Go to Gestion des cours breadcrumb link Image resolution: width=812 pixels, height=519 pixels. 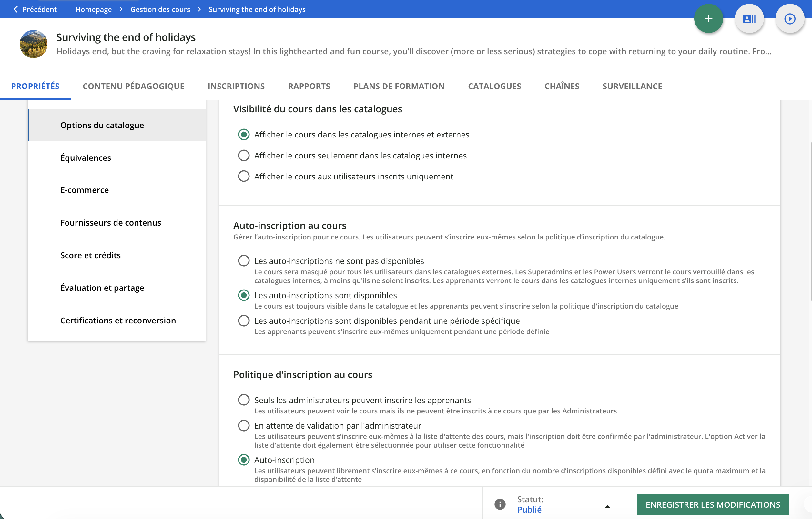160,9
